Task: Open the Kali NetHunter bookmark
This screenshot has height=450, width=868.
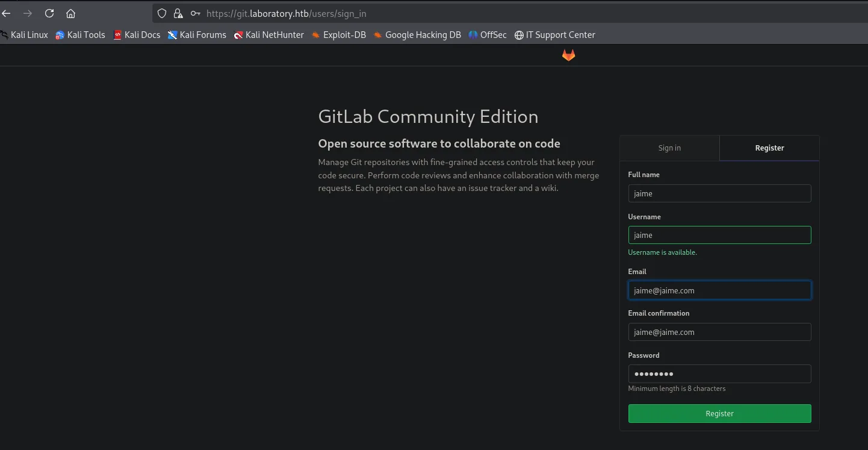Action: click(268, 35)
